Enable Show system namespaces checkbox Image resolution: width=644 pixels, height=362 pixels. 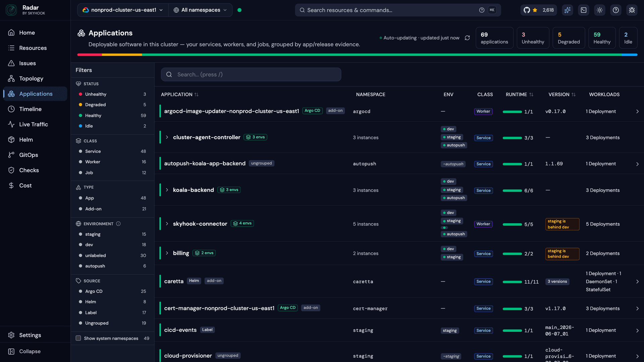[78, 338]
